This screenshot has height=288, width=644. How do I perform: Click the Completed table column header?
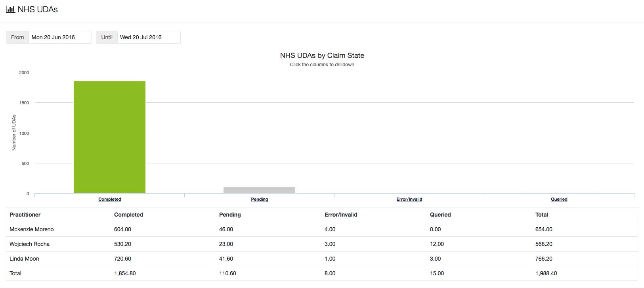coord(128,215)
